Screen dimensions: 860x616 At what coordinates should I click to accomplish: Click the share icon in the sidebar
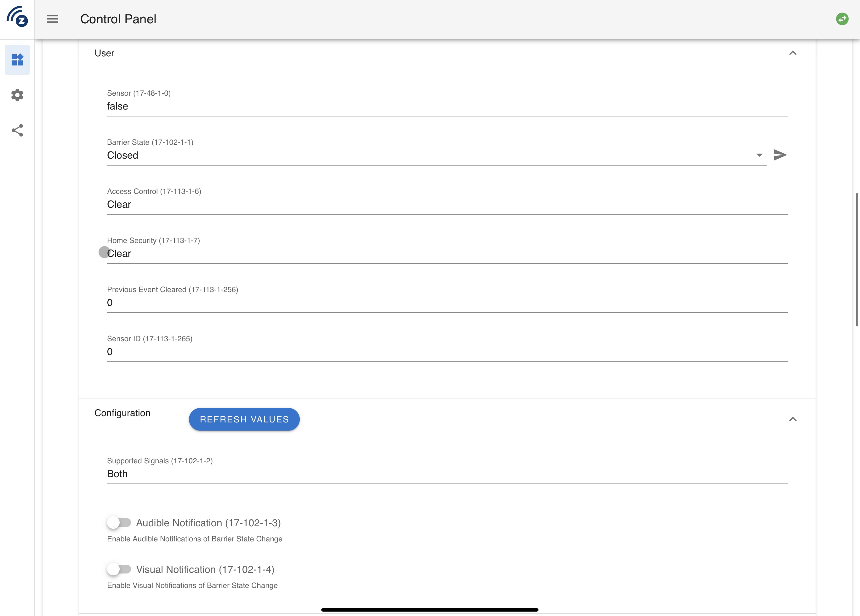click(x=17, y=130)
